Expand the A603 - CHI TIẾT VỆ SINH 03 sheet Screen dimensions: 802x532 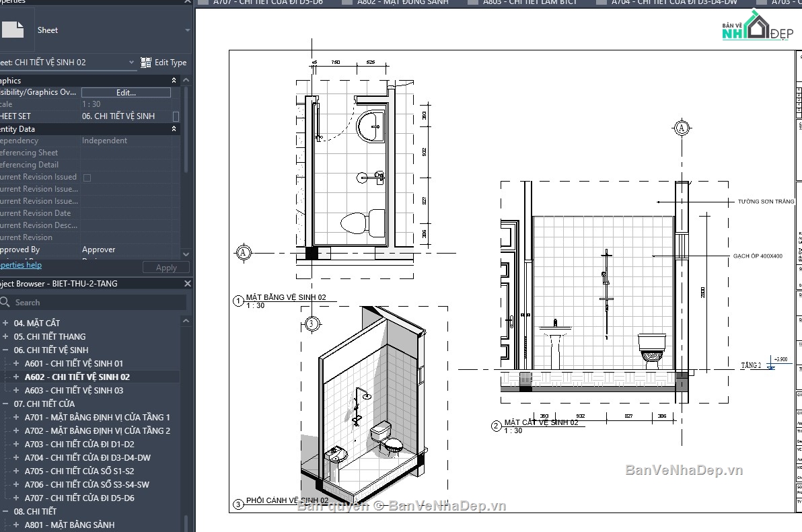[x=16, y=390]
